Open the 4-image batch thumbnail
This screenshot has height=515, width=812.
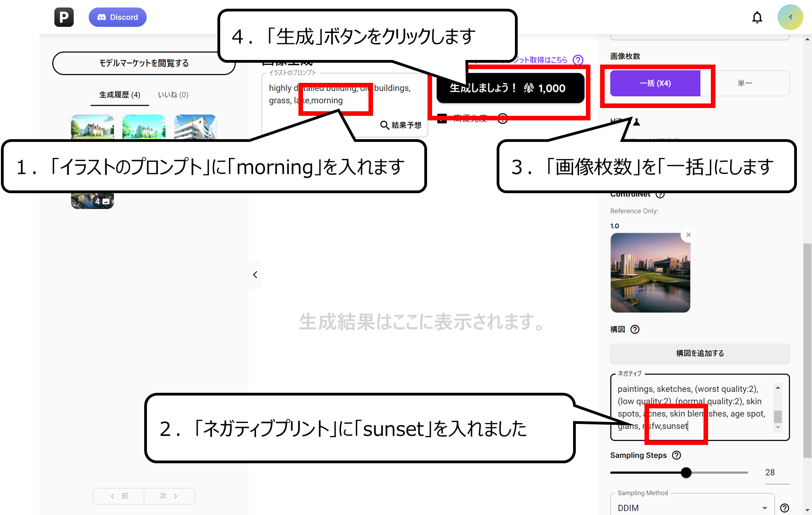coord(92,201)
